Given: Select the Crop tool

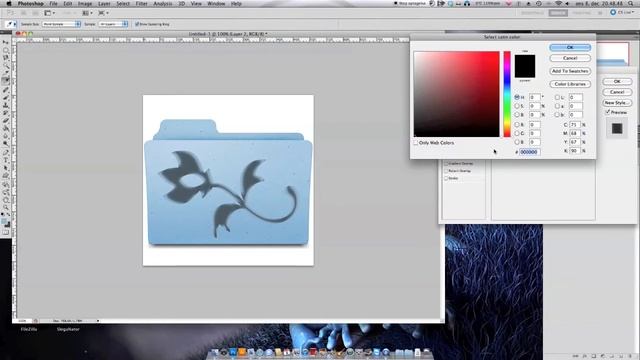Looking at the screenshot, I should coord(6,73).
